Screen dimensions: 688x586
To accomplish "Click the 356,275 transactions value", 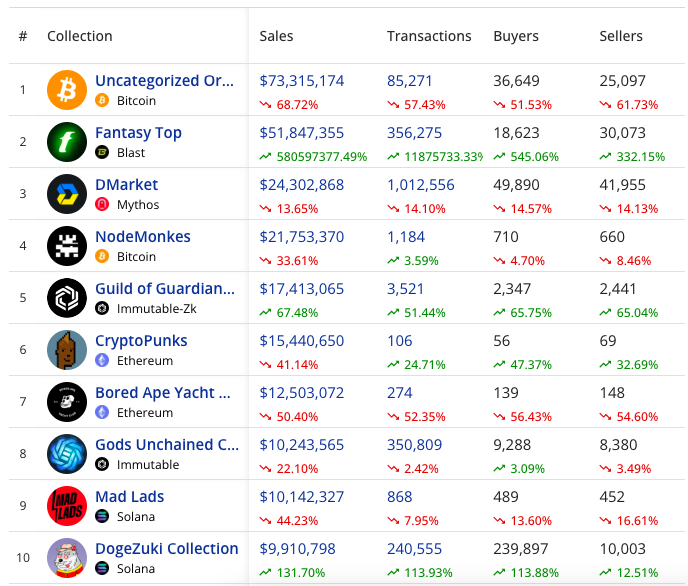I will click(x=414, y=133).
